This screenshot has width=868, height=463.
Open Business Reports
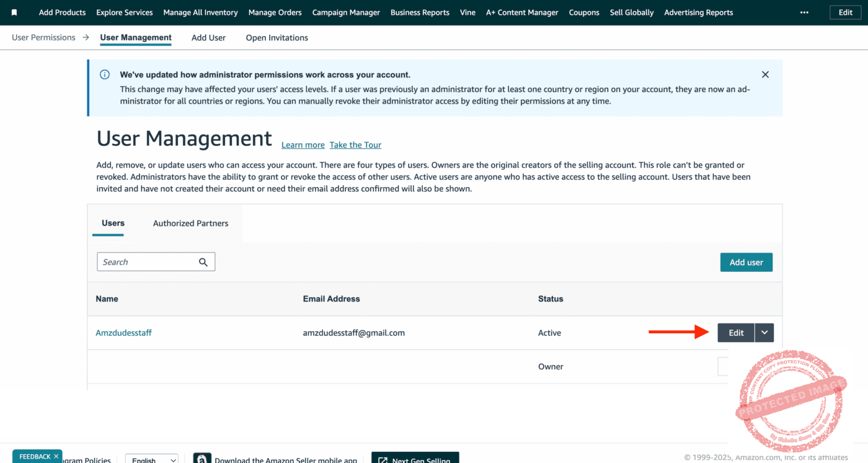[420, 12]
